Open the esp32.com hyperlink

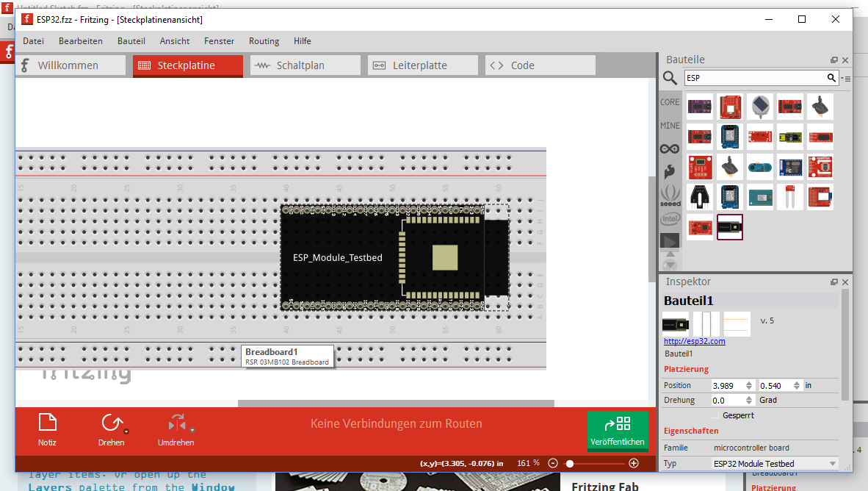tap(694, 341)
